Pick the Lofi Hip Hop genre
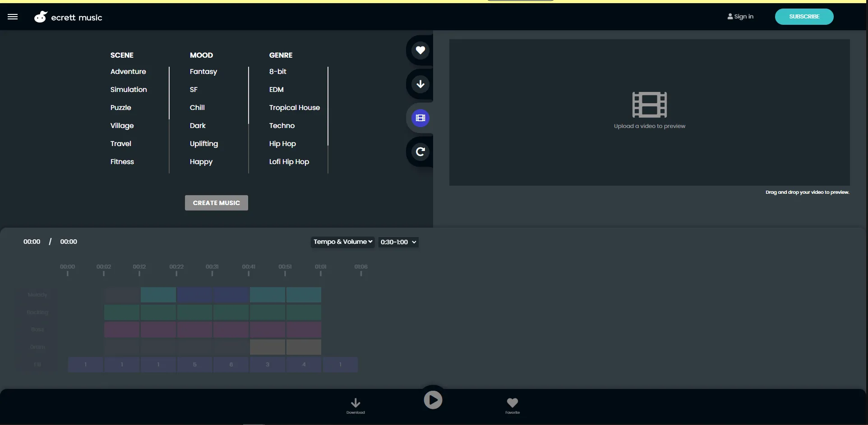The image size is (868, 425). [289, 162]
